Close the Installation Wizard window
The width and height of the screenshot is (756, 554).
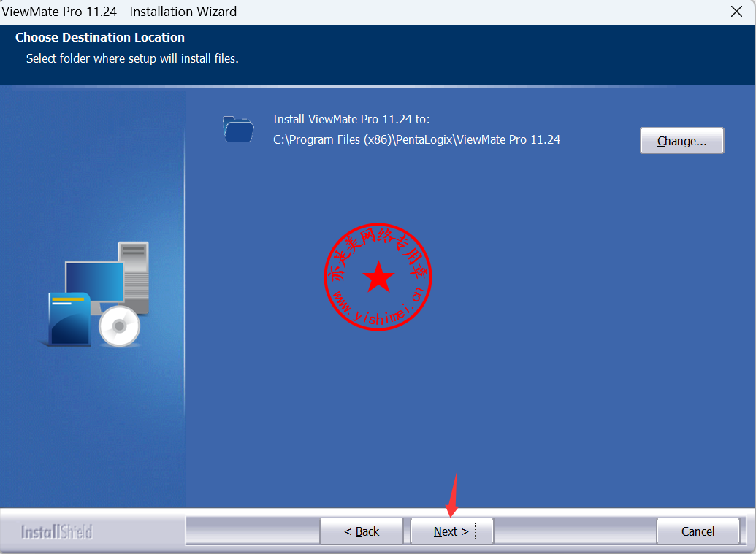click(737, 11)
